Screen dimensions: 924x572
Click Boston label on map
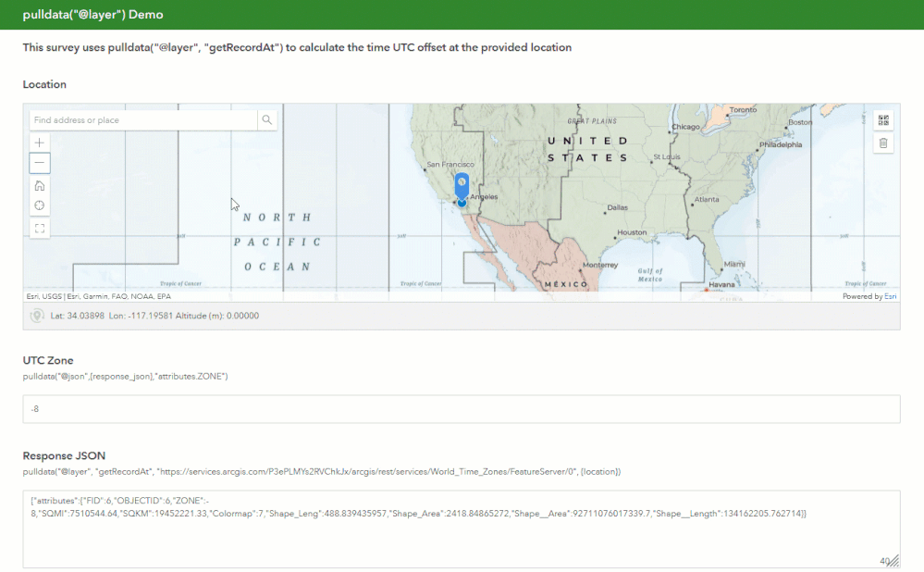click(x=800, y=122)
